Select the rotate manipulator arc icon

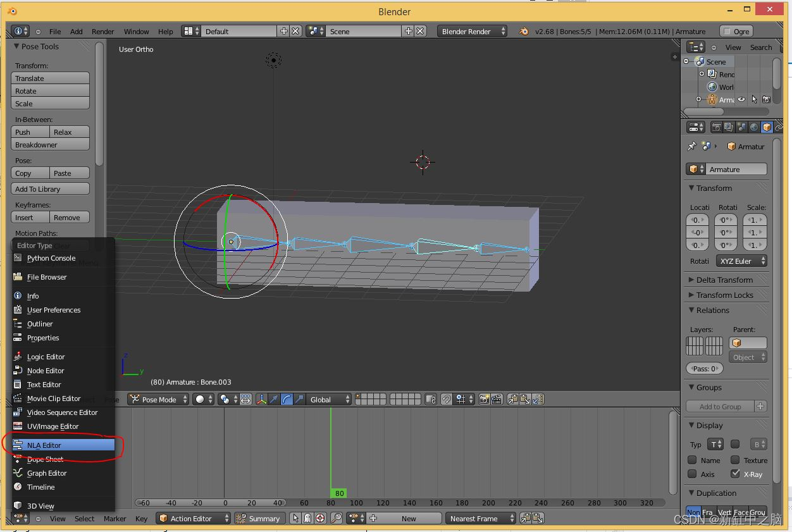(287, 399)
